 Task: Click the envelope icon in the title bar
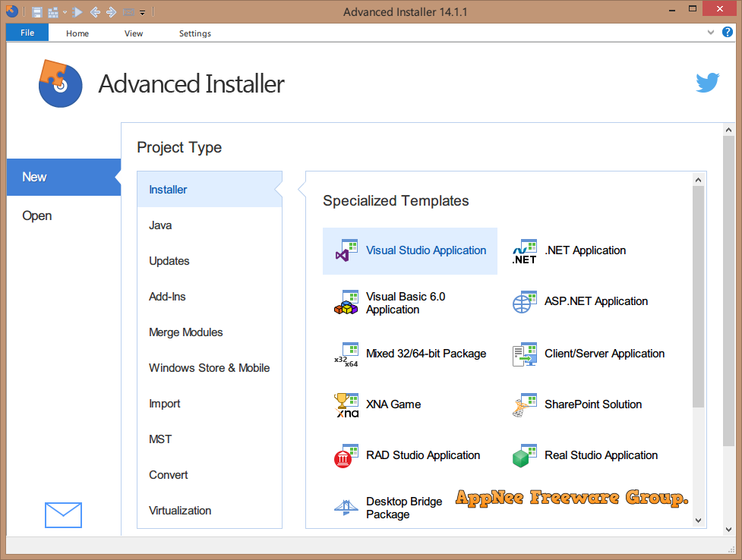click(x=128, y=12)
